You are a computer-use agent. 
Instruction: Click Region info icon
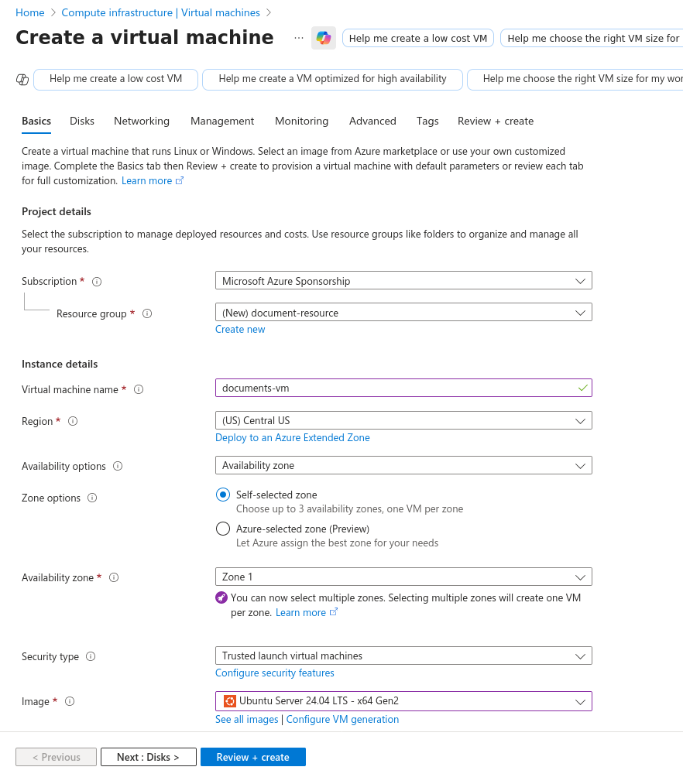[73, 421]
